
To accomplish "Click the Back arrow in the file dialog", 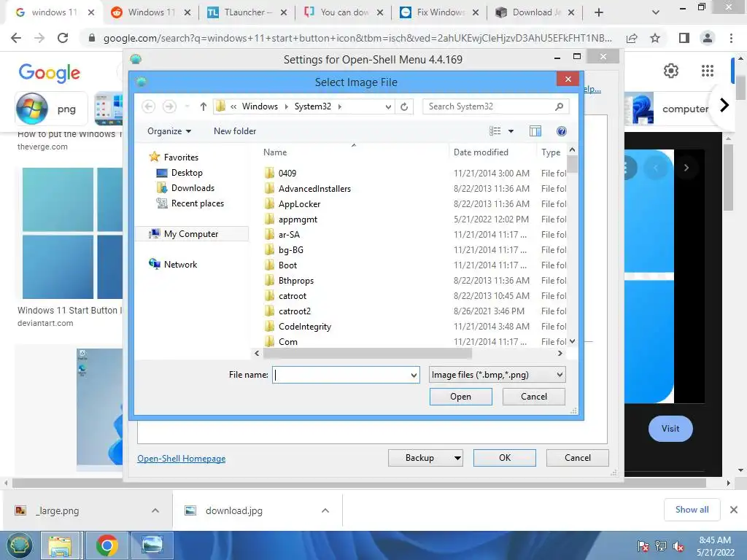I will tap(149, 106).
